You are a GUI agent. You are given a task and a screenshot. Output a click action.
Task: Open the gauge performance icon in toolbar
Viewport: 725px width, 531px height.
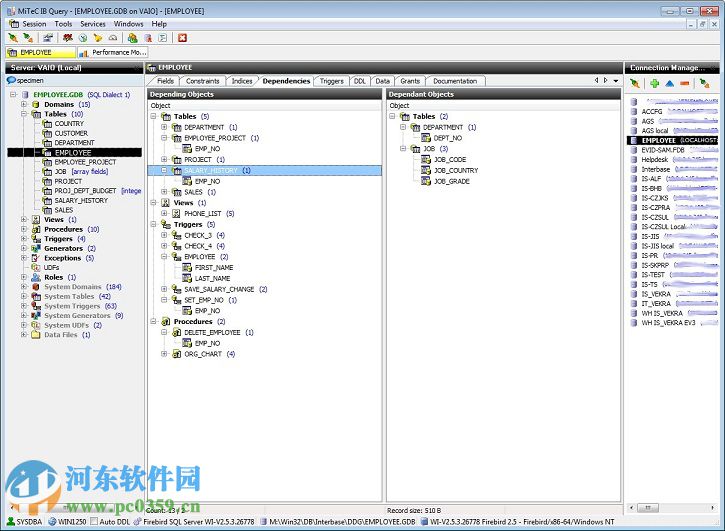tap(113, 38)
